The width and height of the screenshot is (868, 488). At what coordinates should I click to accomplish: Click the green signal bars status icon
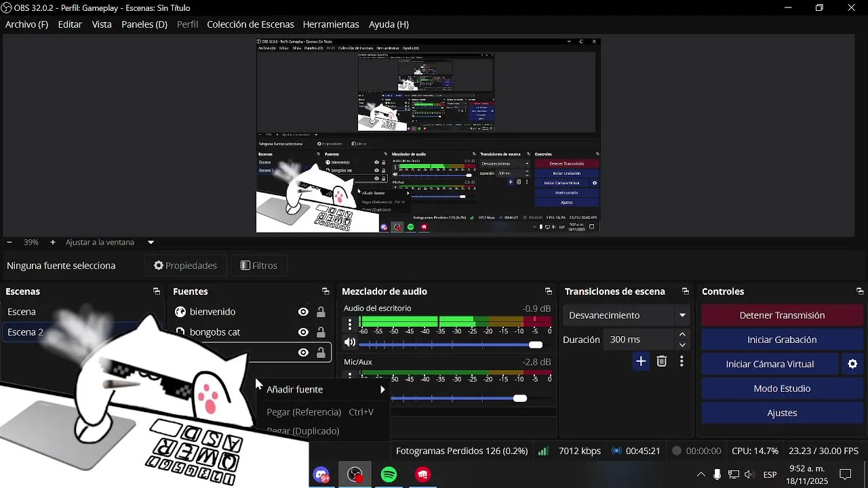click(x=543, y=451)
